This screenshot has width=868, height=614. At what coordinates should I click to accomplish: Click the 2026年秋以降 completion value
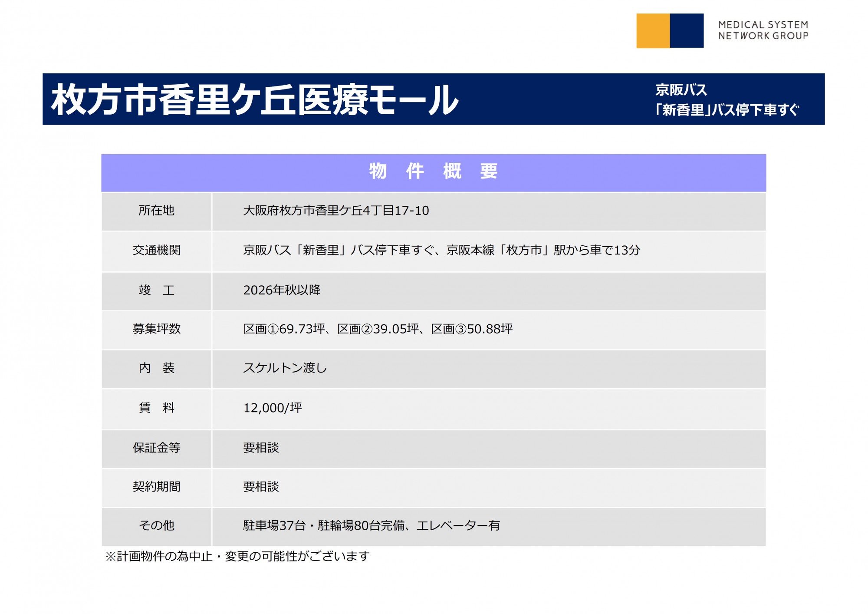click(x=282, y=290)
